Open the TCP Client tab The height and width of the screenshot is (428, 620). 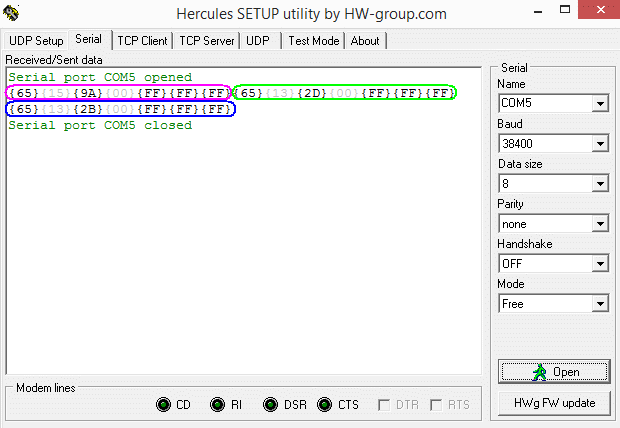(x=142, y=41)
